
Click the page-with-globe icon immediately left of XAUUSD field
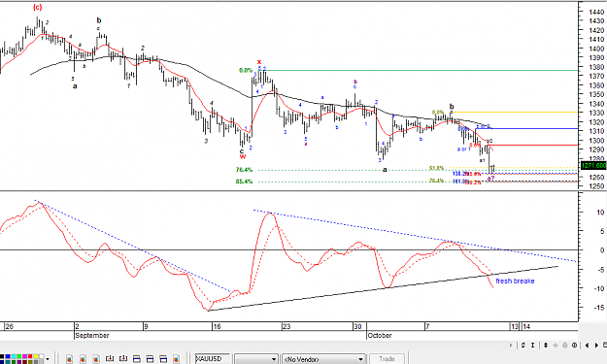(x=176, y=359)
